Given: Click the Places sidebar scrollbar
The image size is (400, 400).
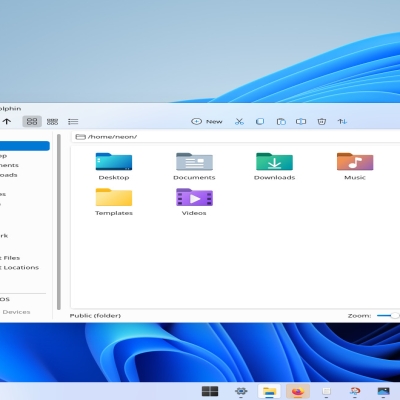Looking at the screenshot, I should click(x=59, y=222).
